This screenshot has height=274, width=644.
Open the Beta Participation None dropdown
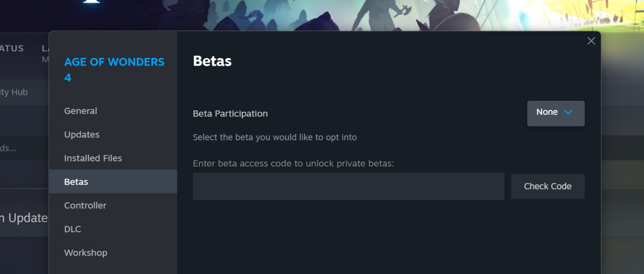pyautogui.click(x=556, y=113)
